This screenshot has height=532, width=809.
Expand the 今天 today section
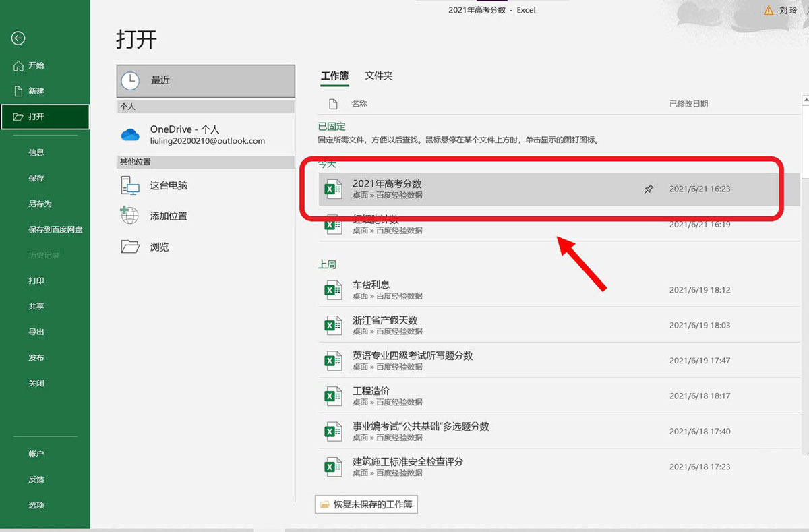[326, 163]
